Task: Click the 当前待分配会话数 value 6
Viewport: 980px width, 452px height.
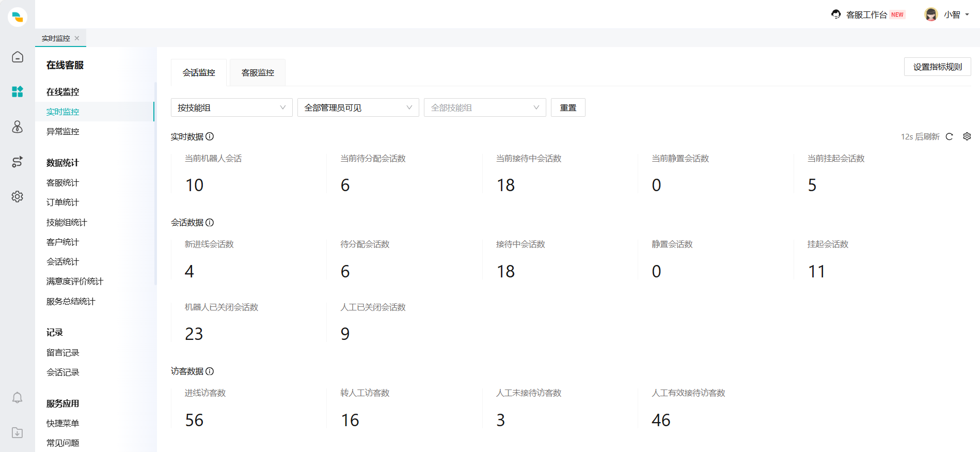Action: (x=345, y=185)
